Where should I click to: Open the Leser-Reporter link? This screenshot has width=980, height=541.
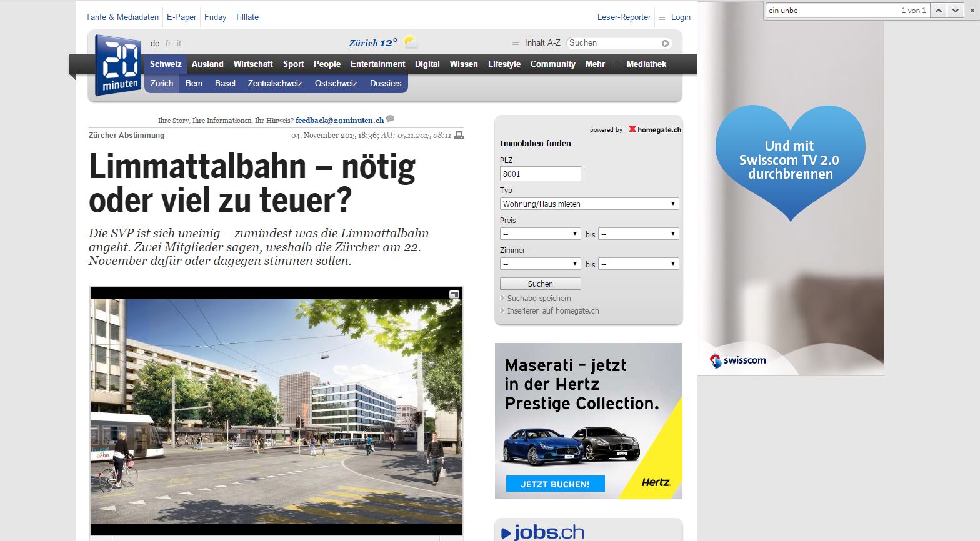(624, 17)
